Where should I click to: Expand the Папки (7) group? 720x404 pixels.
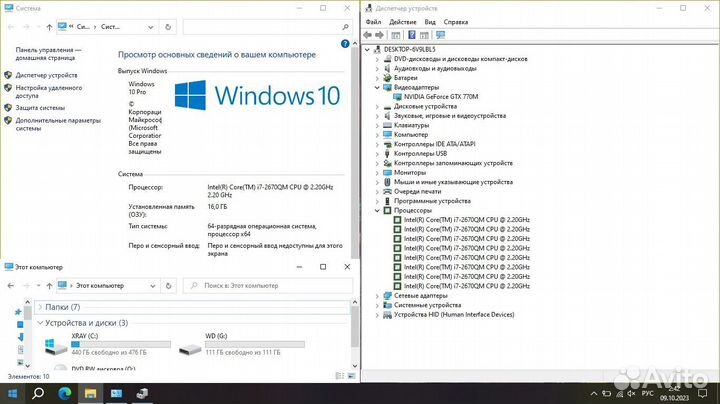(x=40, y=307)
